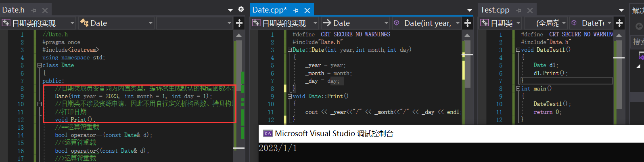The image size is (644, 162).
Task: Close the Test.cpp tab
Action: pyautogui.click(x=530, y=11)
